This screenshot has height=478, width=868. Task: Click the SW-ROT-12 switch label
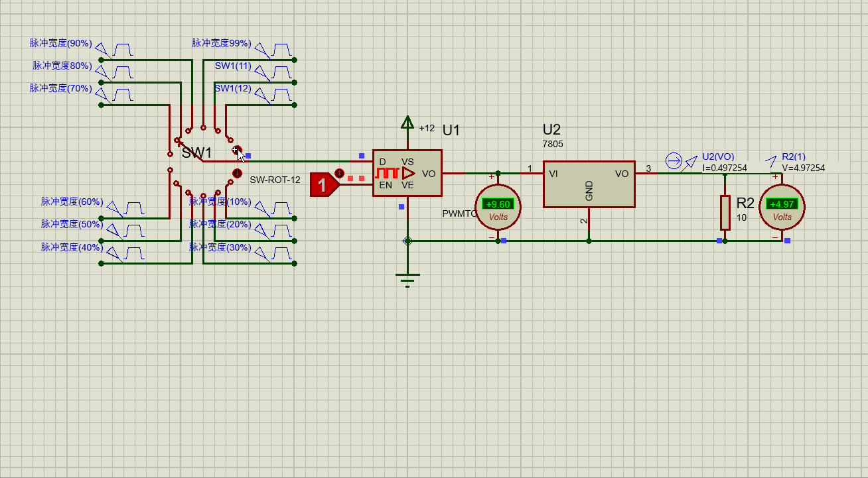coord(275,180)
